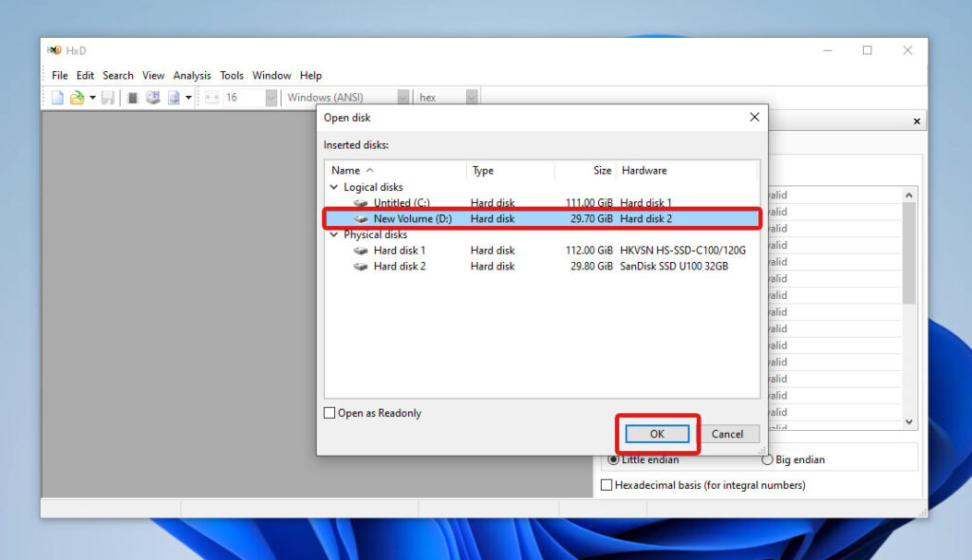
Task: Open the Search menu
Action: point(118,76)
